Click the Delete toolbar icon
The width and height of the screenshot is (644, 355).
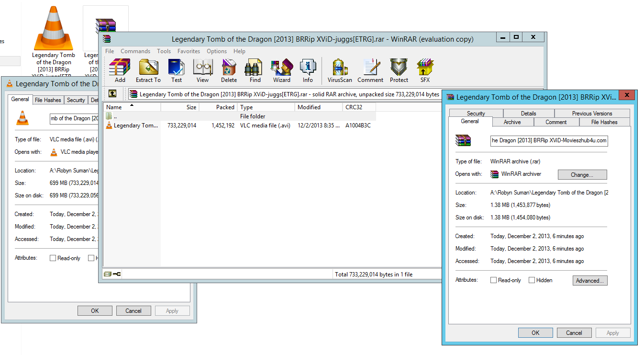[229, 70]
